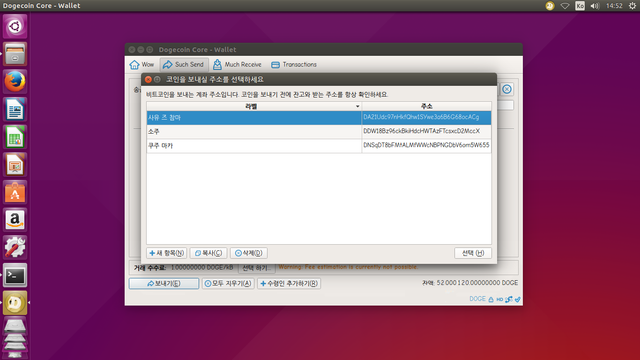
Task: Switch to Much Receive tab
Action: (x=237, y=64)
